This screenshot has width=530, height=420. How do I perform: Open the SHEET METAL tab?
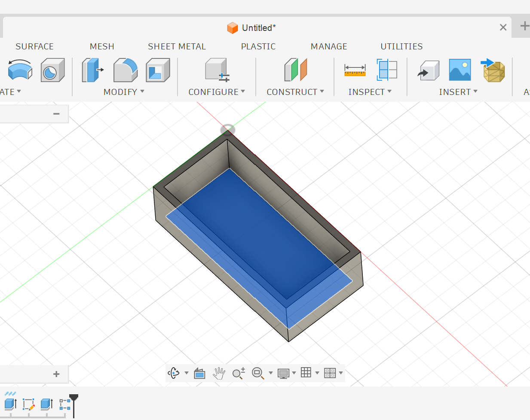click(177, 46)
